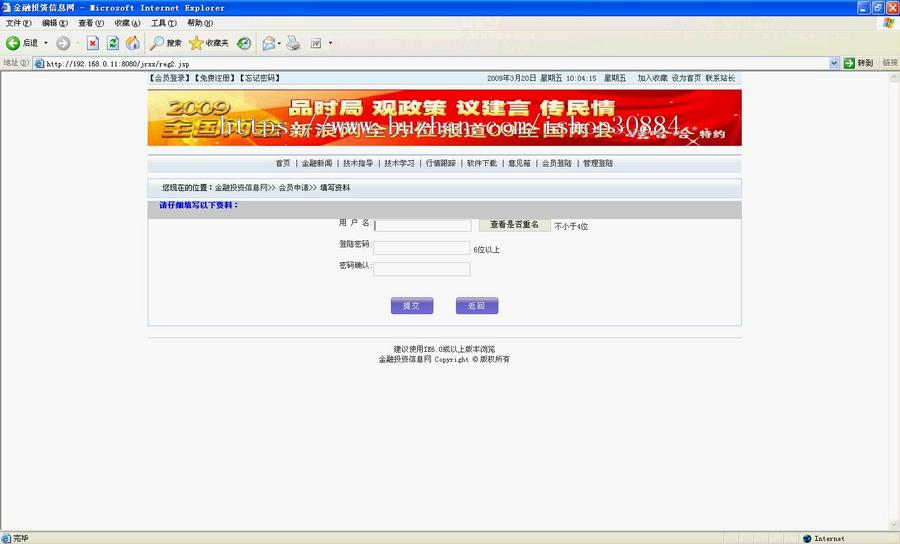
Task: Open Favorites star in toolbar
Action: click(209, 43)
